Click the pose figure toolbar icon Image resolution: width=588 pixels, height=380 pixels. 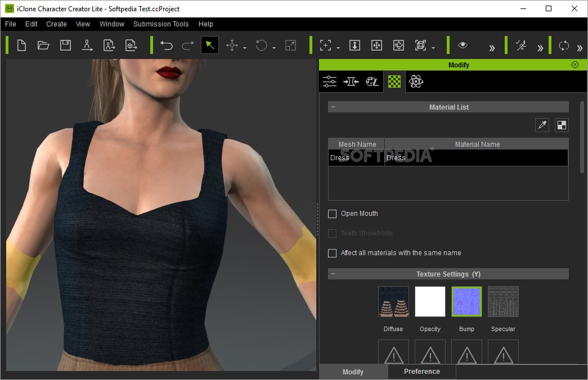point(521,46)
